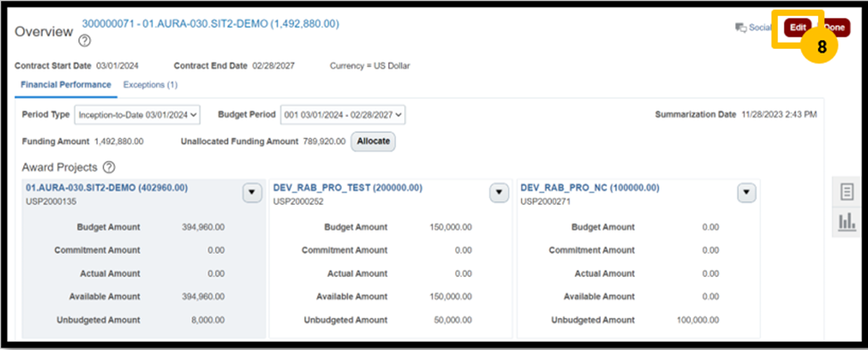Open the bar chart icon on right sidebar

(847, 223)
